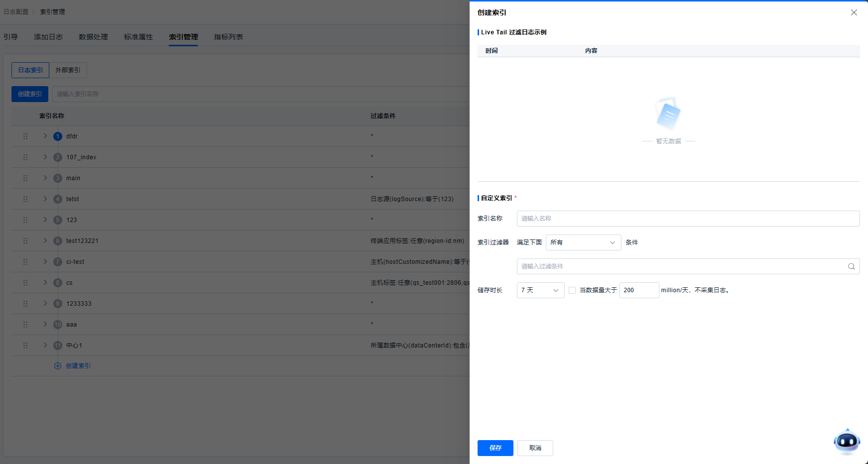868x464 pixels.
Task: Expand the 107_index row
Action: 45,157
